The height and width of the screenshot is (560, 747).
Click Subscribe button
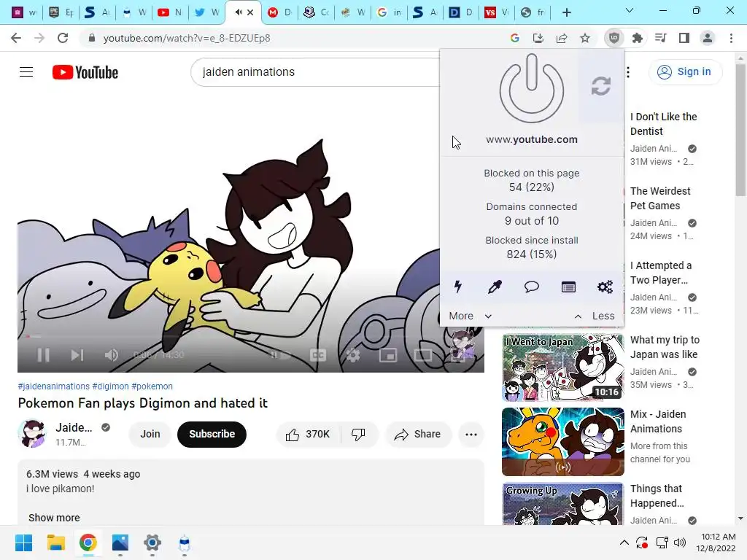pyautogui.click(x=212, y=434)
